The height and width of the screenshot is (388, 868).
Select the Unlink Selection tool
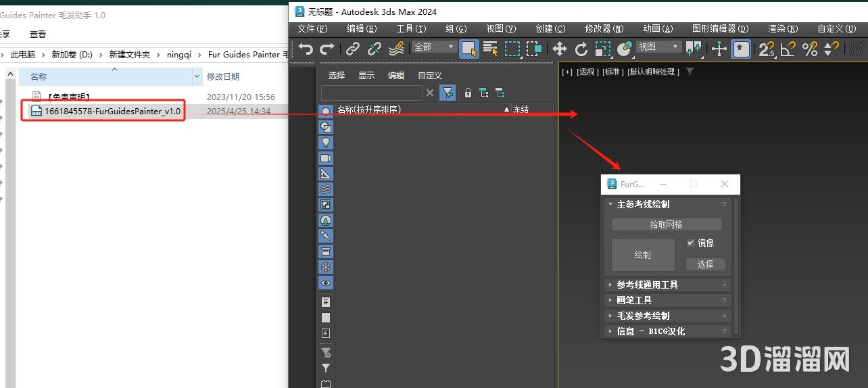click(x=374, y=49)
